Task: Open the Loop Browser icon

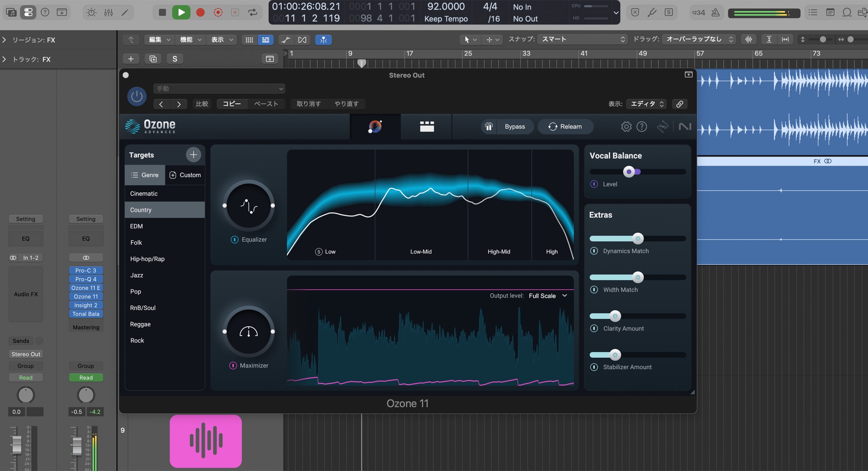Action: tap(847, 12)
